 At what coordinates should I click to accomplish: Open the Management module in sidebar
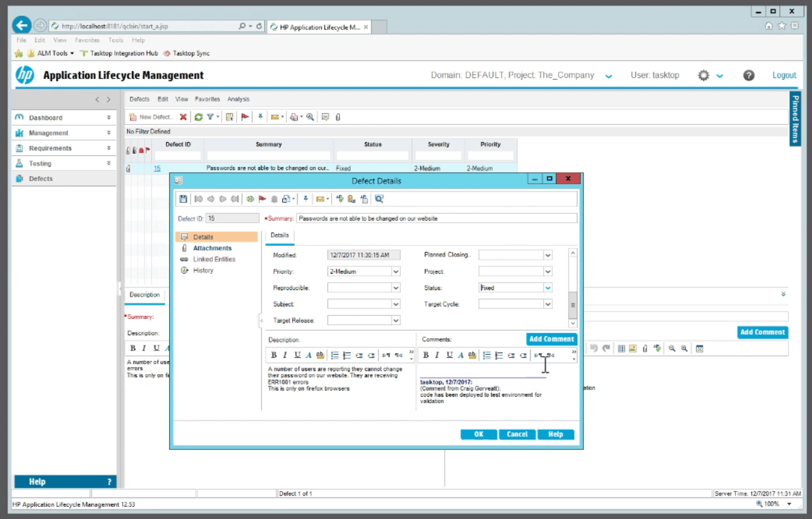click(49, 133)
